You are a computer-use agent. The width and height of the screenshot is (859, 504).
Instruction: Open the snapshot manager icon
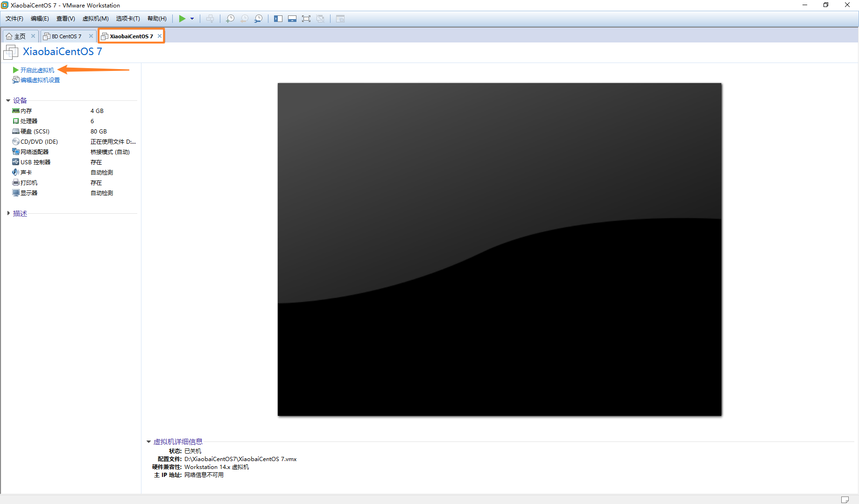tap(258, 19)
